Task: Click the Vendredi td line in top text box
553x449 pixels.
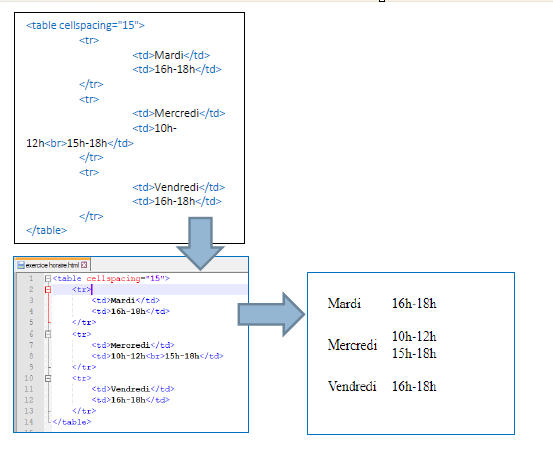Action: 179,187
